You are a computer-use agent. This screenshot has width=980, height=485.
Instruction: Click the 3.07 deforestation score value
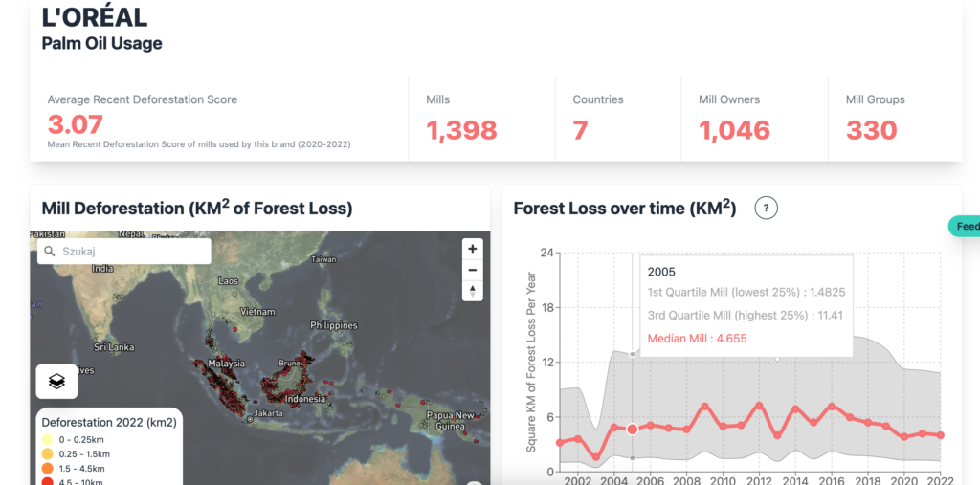point(75,124)
